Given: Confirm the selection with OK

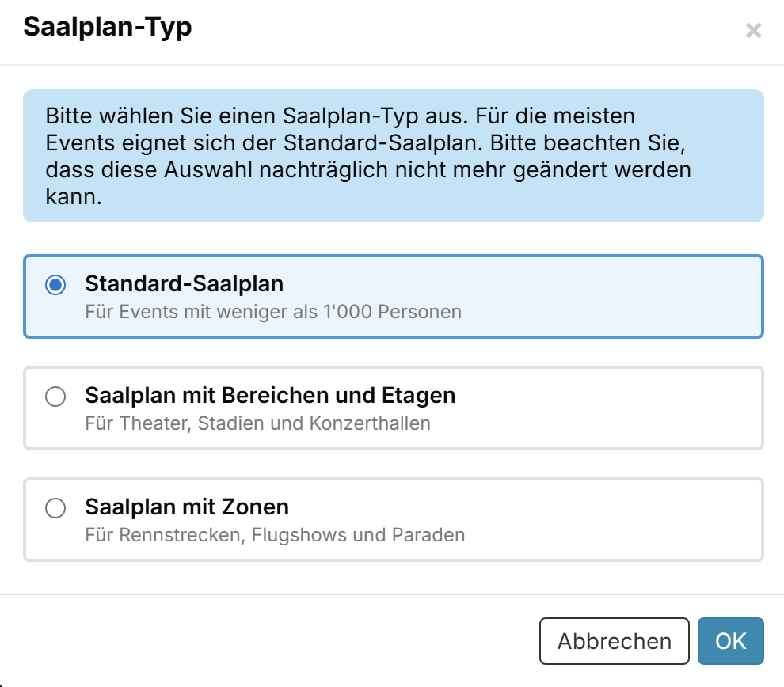Looking at the screenshot, I should point(730,641).
